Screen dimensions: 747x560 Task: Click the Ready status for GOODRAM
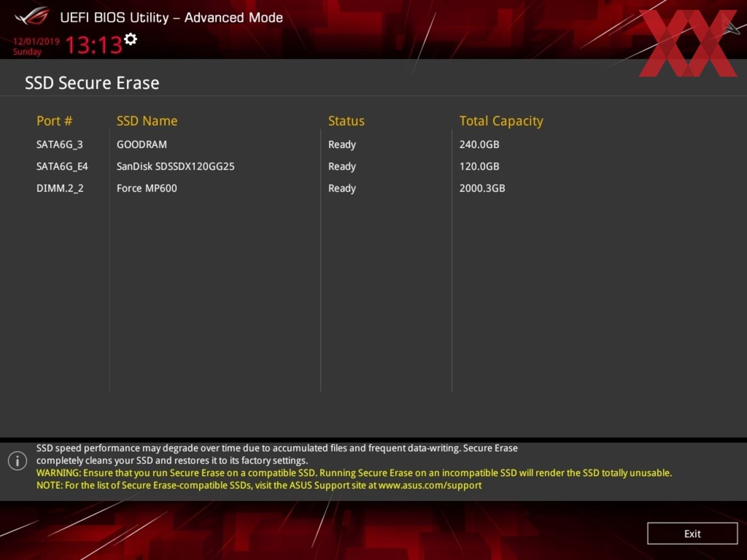(x=342, y=145)
